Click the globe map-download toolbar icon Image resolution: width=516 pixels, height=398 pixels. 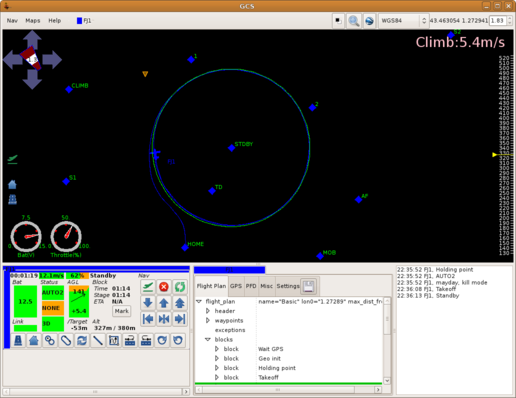(369, 21)
